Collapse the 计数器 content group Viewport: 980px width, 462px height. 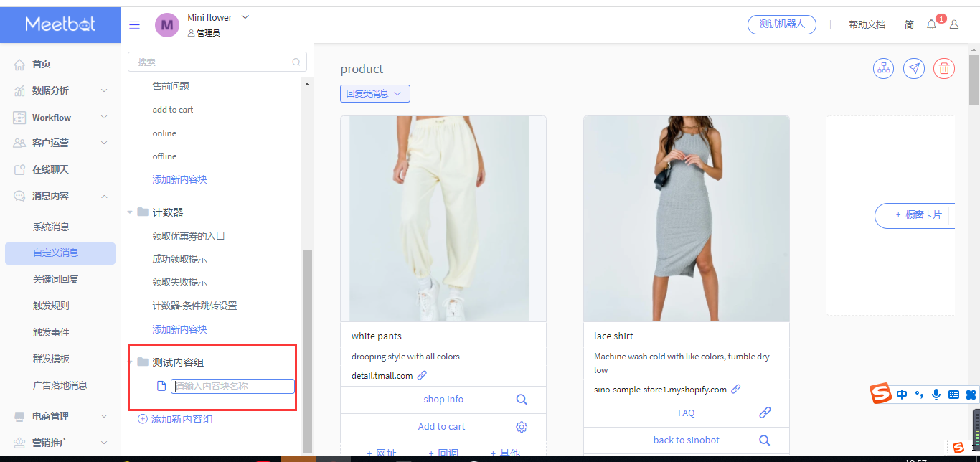pyautogui.click(x=130, y=212)
